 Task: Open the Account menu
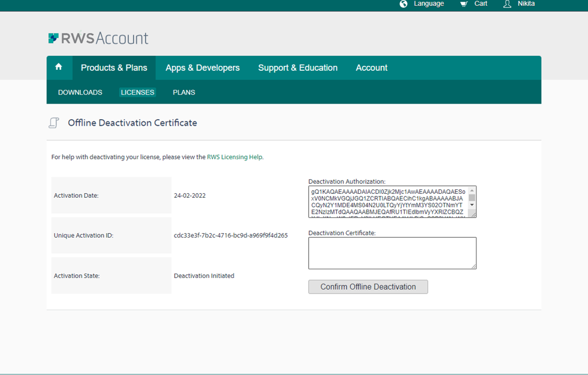(371, 68)
